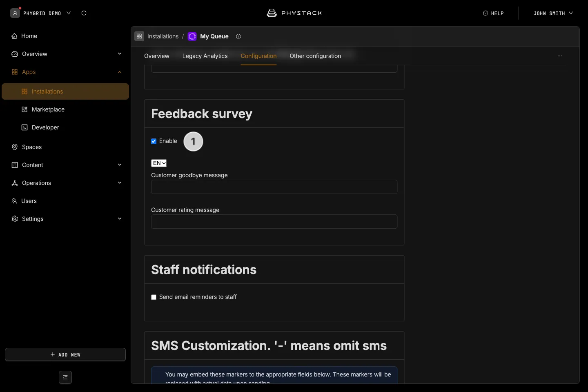Open the Help link in header
The height and width of the screenshot is (392, 588).
[x=493, y=13]
